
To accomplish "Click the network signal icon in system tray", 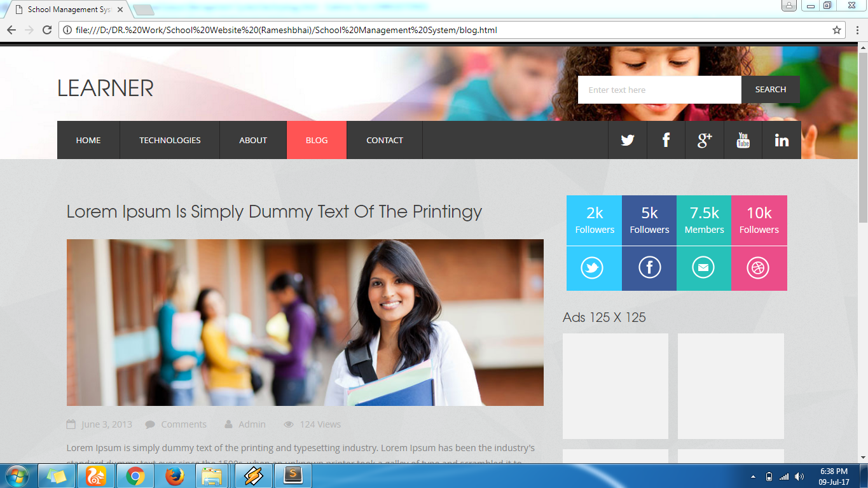I will coord(784,476).
